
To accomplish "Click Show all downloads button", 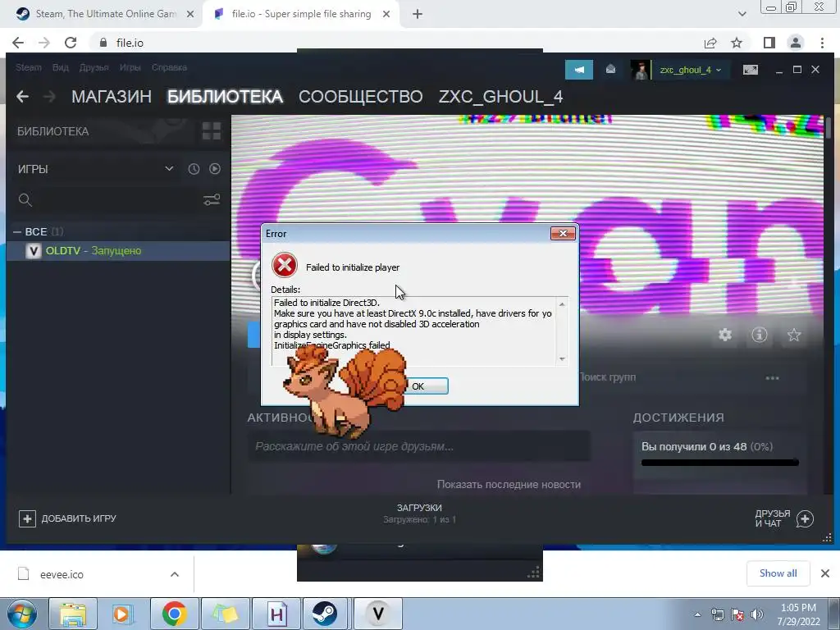I will tap(778, 573).
